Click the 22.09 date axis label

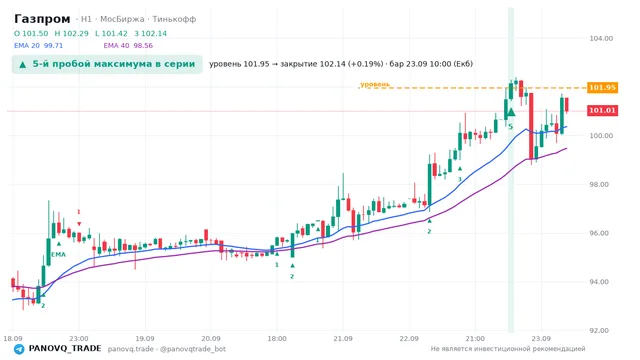coord(409,338)
